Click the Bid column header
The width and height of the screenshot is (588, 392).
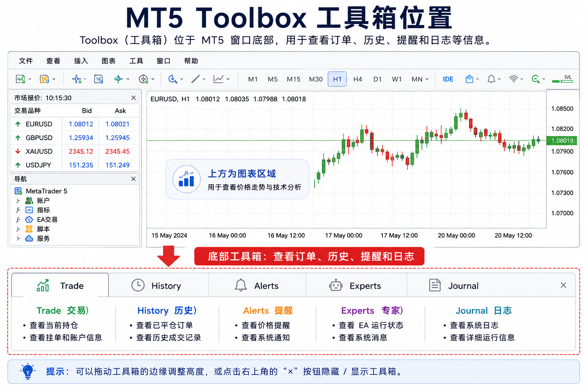[x=87, y=111]
